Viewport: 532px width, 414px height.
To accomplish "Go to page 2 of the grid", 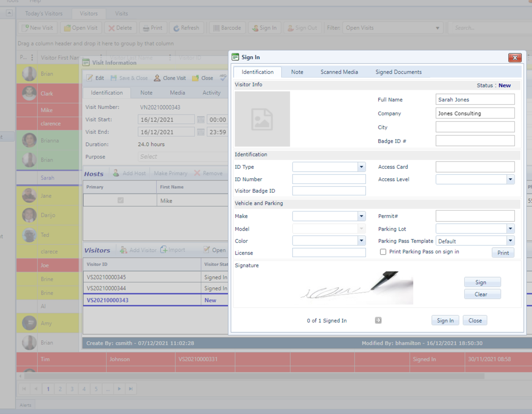I will pyautogui.click(x=60, y=389).
